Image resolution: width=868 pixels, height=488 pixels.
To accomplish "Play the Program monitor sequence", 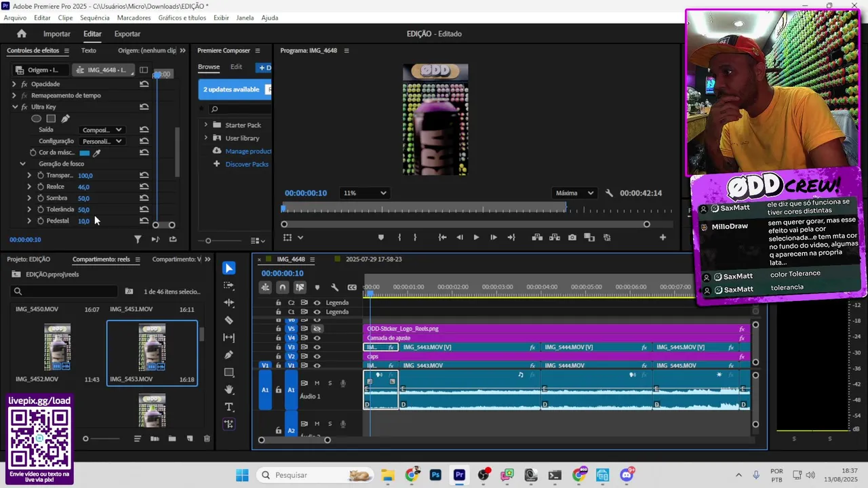I will tap(476, 237).
